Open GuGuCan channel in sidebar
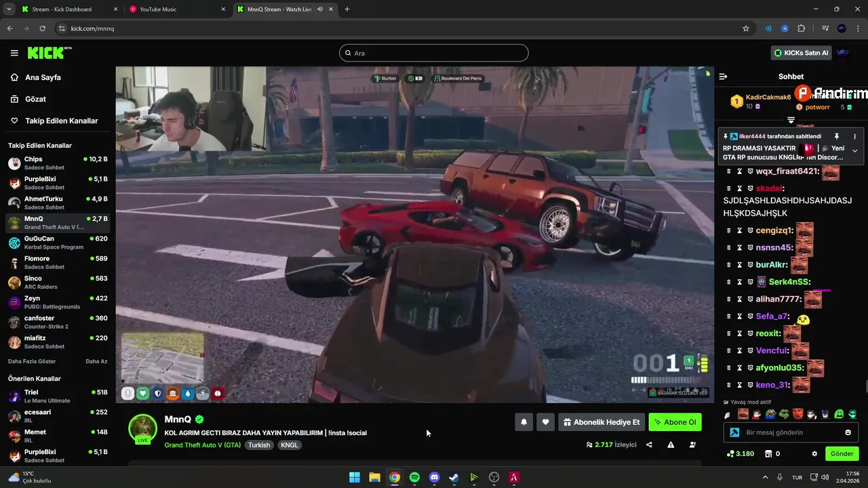The width and height of the screenshot is (868, 488). 58,243
